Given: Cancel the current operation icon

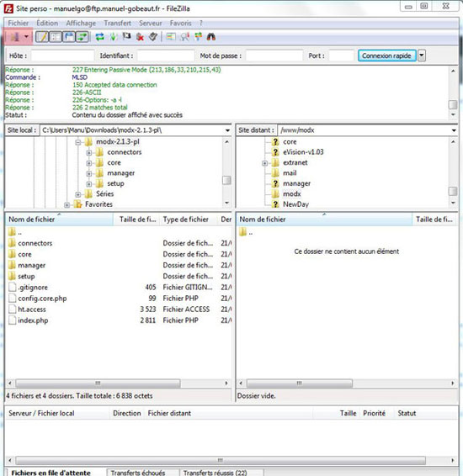Looking at the screenshot, I should [x=126, y=37].
